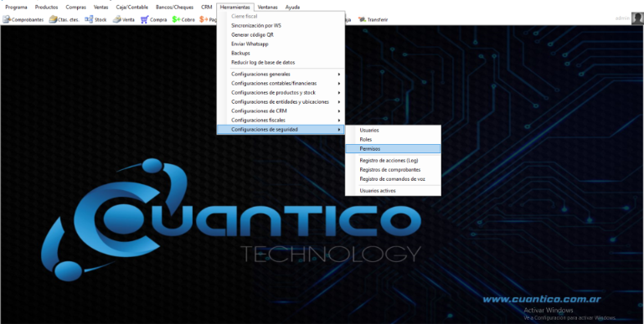Select the Compra shopping cart icon

145,19
